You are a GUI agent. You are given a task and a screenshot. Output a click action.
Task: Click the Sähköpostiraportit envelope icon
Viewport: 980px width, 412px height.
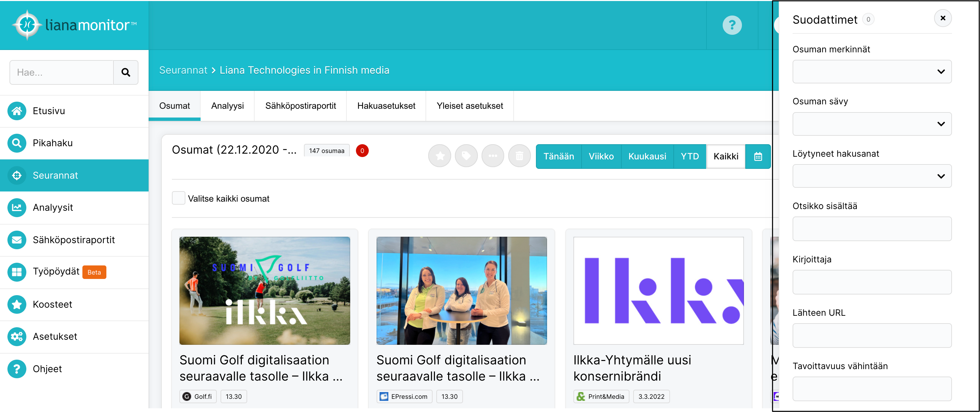coord(17,240)
